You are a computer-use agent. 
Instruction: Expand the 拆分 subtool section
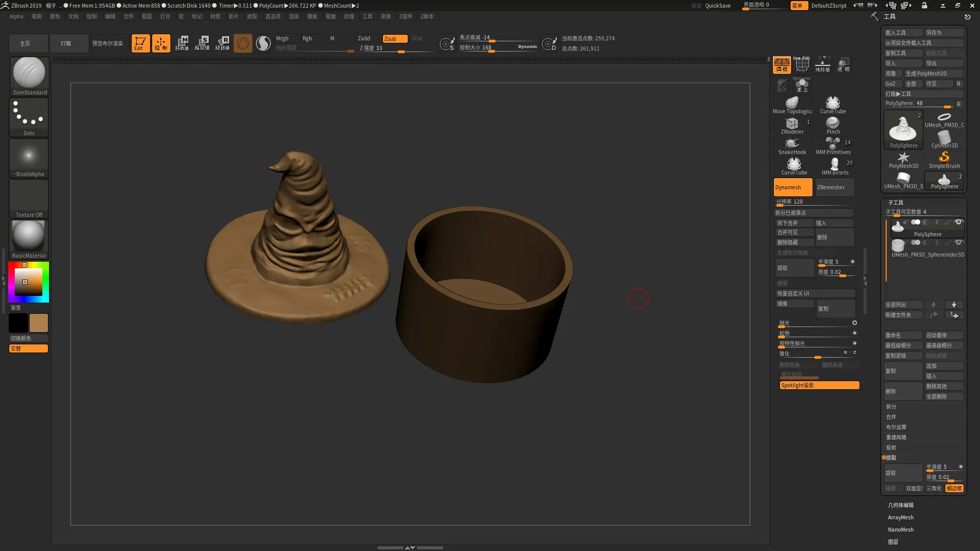pos(891,407)
